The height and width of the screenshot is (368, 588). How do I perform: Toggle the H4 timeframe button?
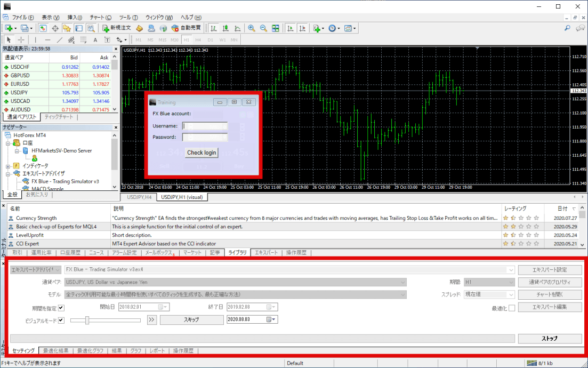(x=198, y=40)
